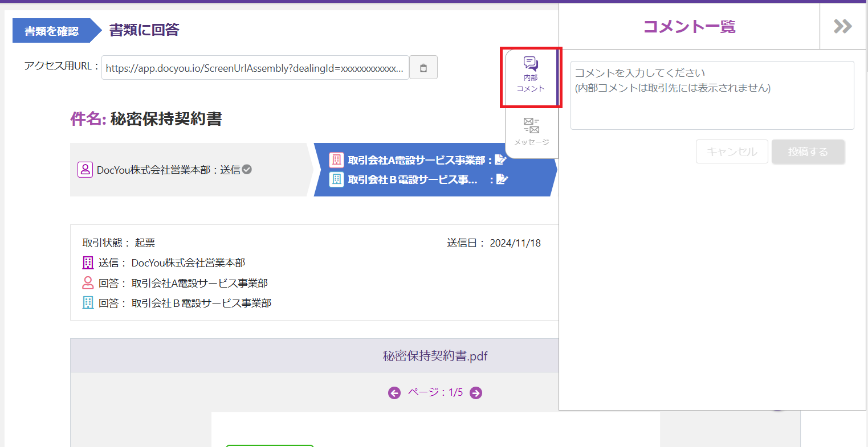Focus the comment input text area
This screenshot has height=447, width=868.
coord(712,95)
